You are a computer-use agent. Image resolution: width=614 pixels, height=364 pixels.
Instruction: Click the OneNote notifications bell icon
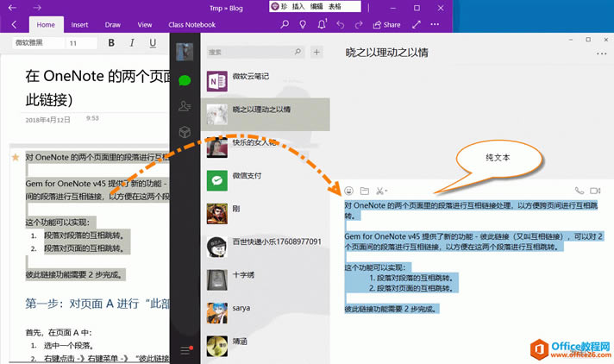[322, 25]
